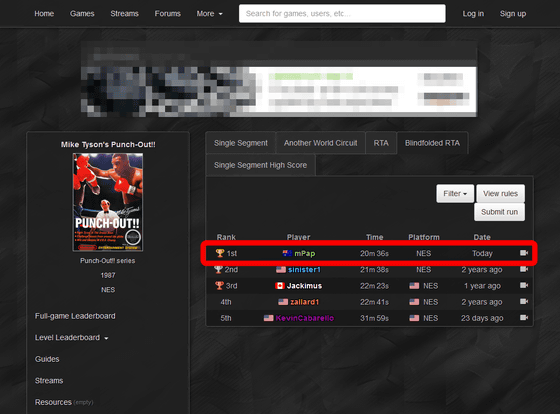The height and width of the screenshot is (414, 560).
Task: Click the US flag next to sinister1
Action: tap(281, 269)
